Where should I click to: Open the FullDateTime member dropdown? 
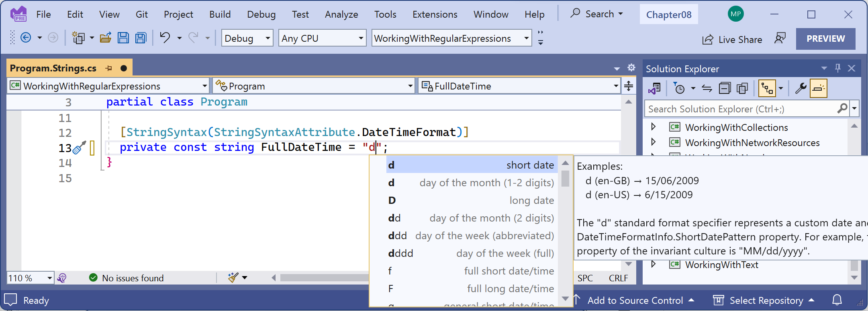coord(519,86)
